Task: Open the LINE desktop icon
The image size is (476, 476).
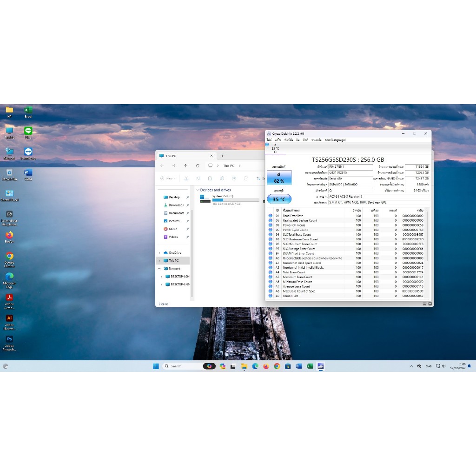Action: (x=28, y=131)
